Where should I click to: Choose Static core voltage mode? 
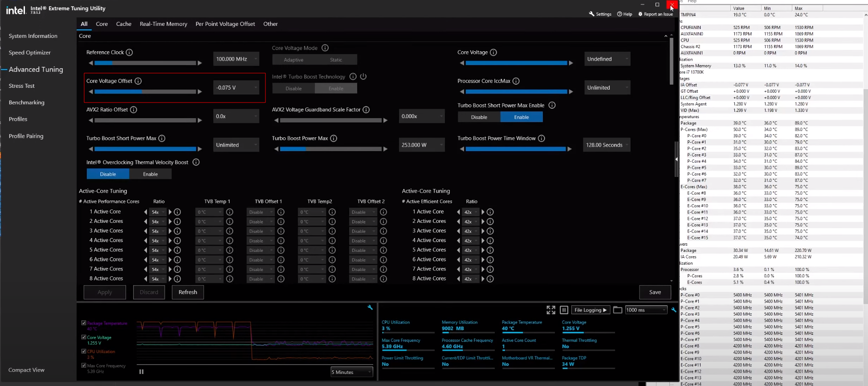pos(336,60)
